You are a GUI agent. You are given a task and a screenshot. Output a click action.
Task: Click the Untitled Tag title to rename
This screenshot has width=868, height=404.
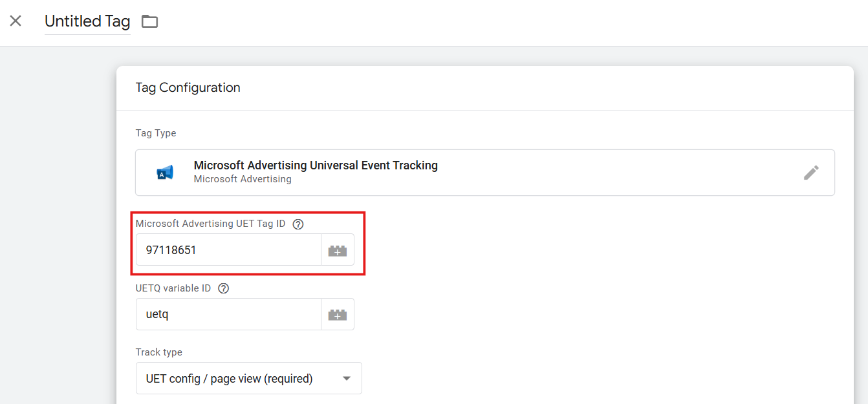pos(87,21)
